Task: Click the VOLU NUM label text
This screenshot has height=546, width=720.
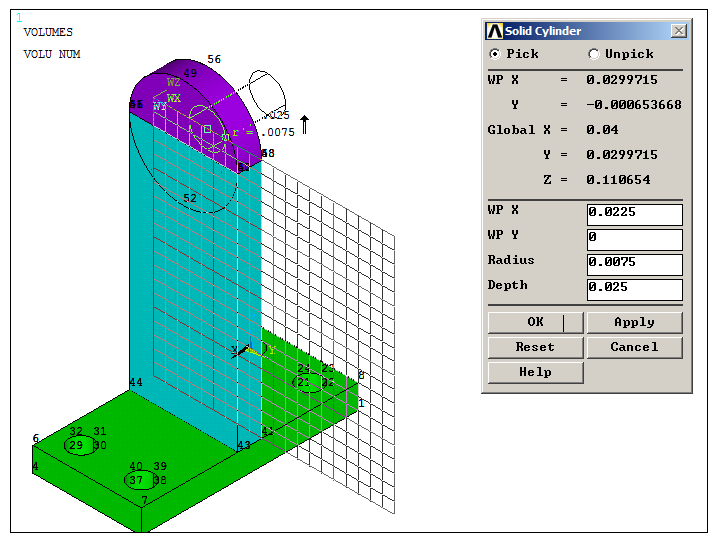Action: pos(52,54)
